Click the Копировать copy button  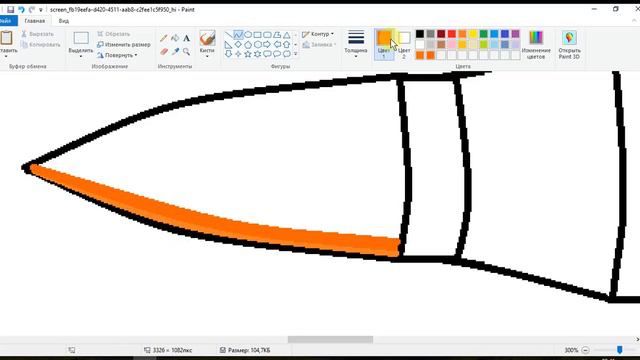point(40,44)
